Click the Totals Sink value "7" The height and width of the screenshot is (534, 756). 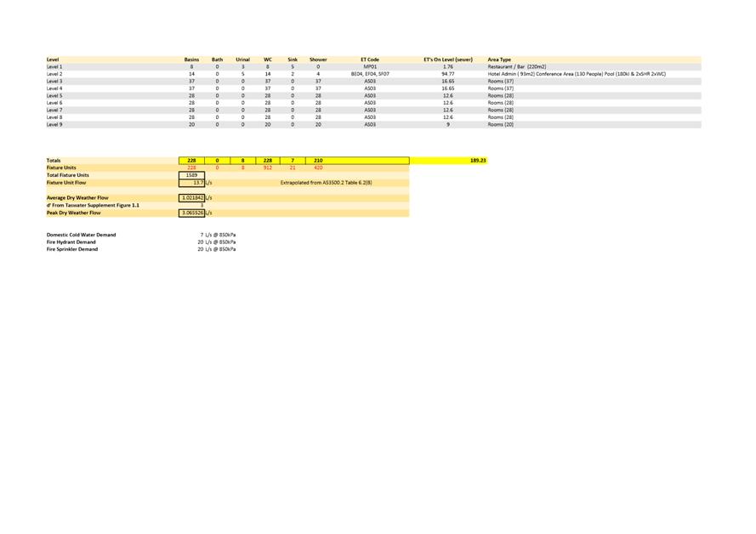click(293, 161)
